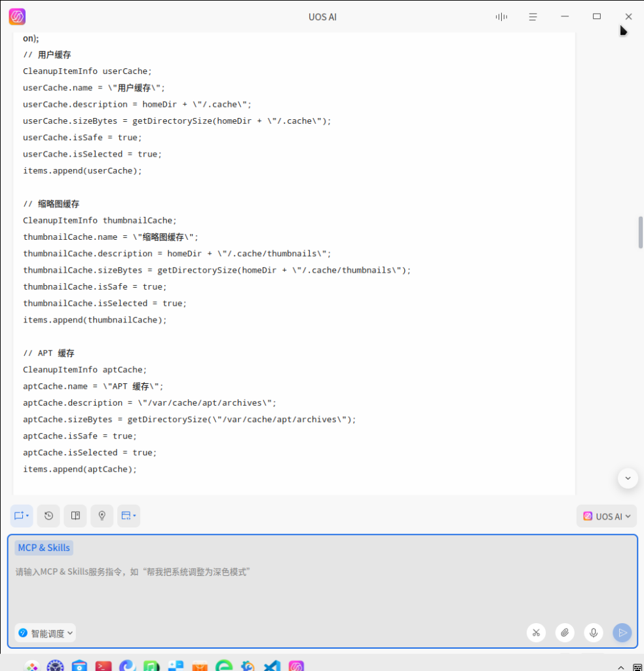The height and width of the screenshot is (671, 644).
Task: Attach a file with paperclip icon
Action: 564,632
